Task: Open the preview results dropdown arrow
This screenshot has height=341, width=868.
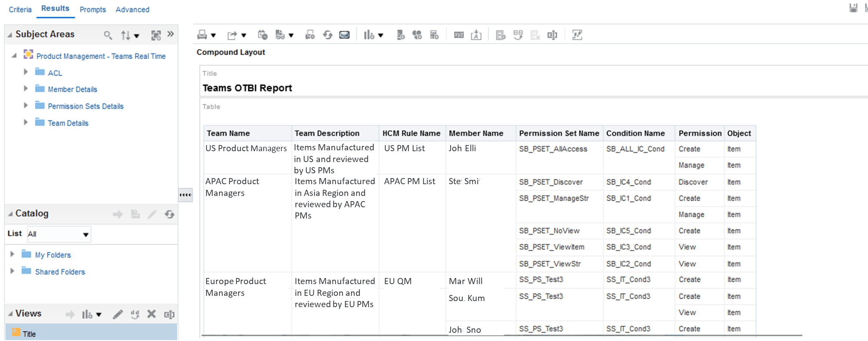Action: pos(291,35)
